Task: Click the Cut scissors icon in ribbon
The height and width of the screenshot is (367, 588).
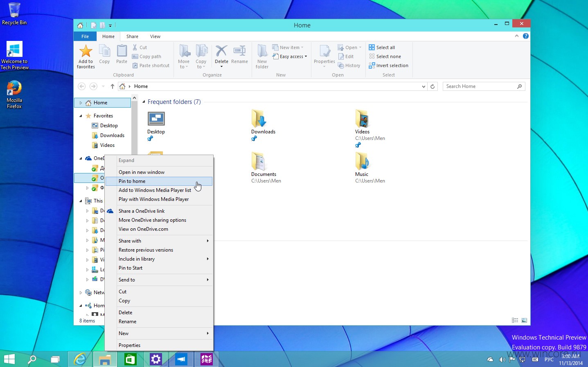Action: (135, 47)
